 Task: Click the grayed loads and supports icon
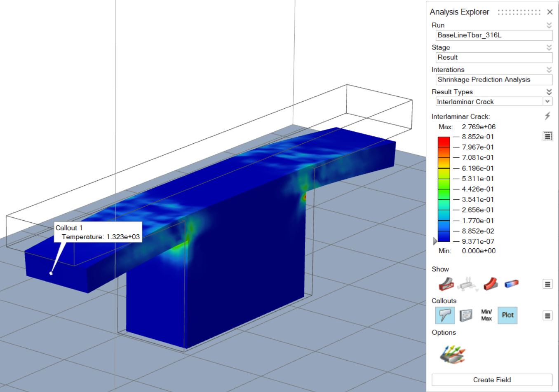coord(468,284)
